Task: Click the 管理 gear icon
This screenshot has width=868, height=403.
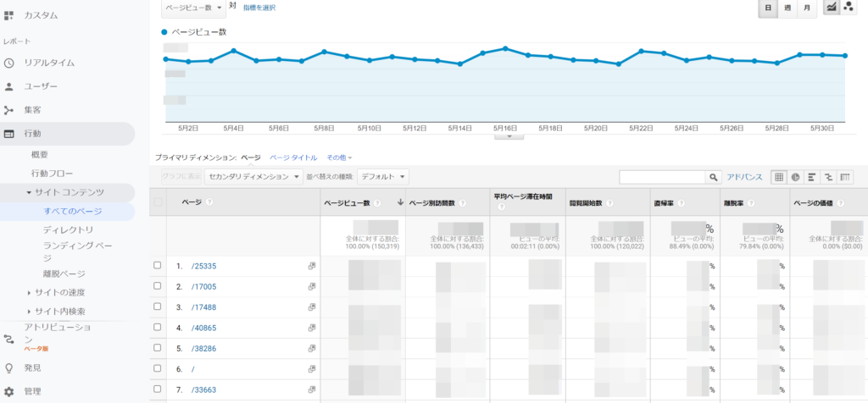Action: point(8,391)
